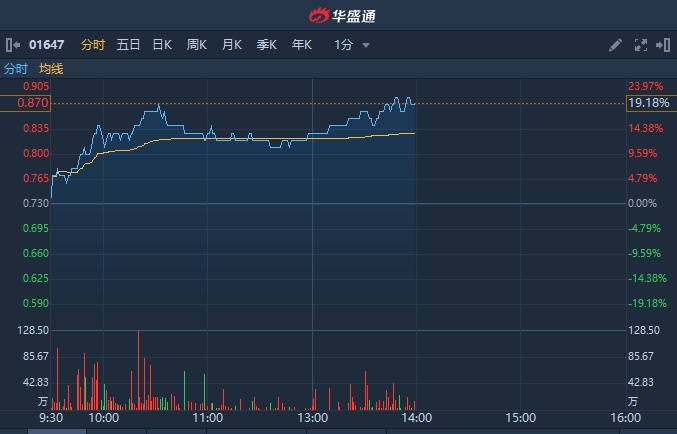
Task: Select the 日K daily candlestick tab
Action: click(x=162, y=45)
